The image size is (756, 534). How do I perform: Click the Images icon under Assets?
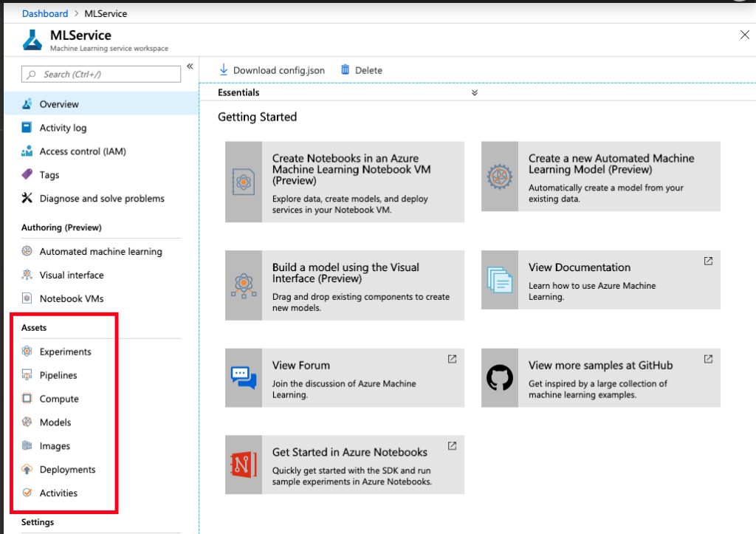tap(27, 445)
